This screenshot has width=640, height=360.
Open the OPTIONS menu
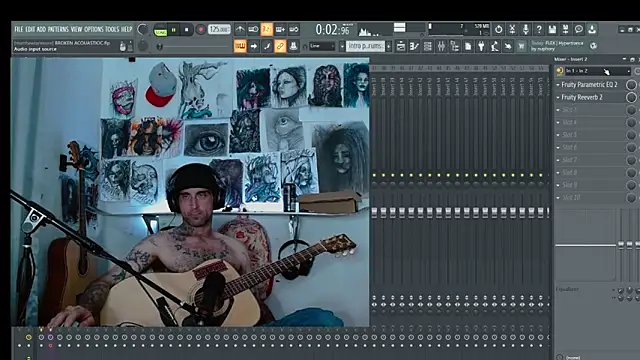coord(94,29)
